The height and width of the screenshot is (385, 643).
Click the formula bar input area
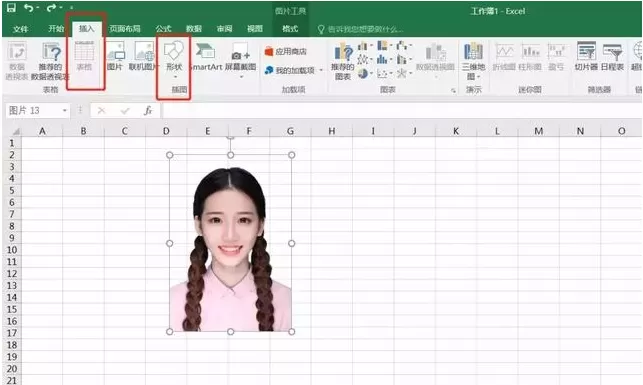click(x=402, y=111)
